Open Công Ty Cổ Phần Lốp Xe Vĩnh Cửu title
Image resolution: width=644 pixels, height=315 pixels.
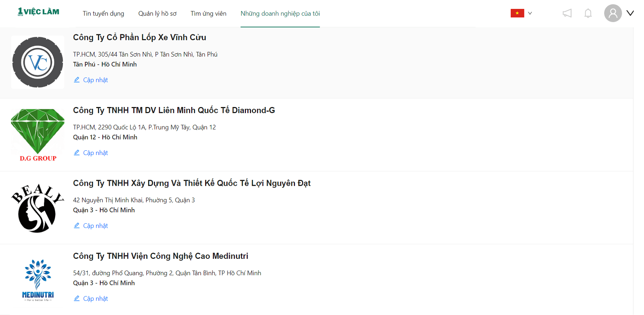click(140, 38)
